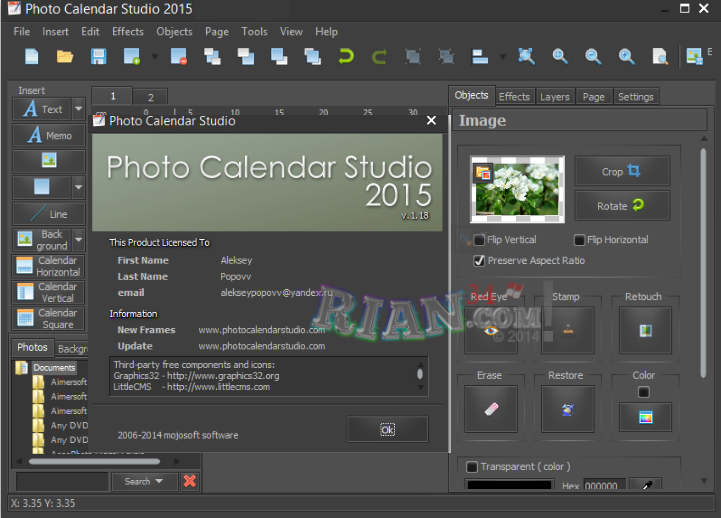Click the New document toolbar icon
Image resolution: width=721 pixels, height=518 pixels.
pos(31,57)
